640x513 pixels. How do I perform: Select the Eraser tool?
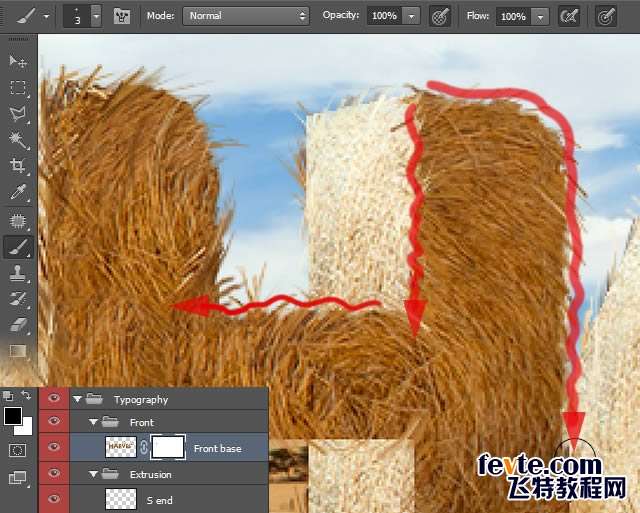(18, 325)
